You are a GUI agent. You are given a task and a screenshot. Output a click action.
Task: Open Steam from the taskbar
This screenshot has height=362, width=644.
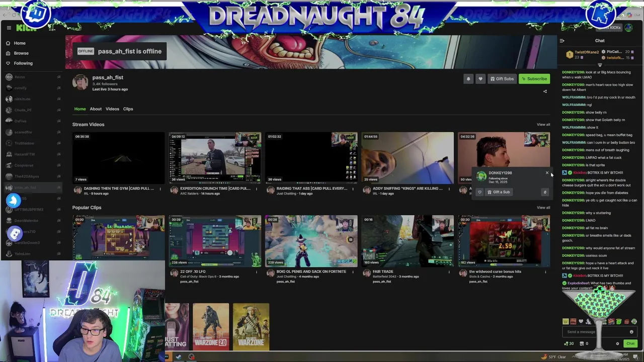[179, 357]
